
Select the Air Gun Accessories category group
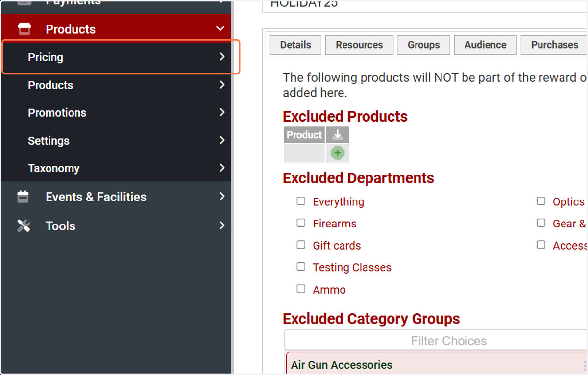click(x=437, y=364)
